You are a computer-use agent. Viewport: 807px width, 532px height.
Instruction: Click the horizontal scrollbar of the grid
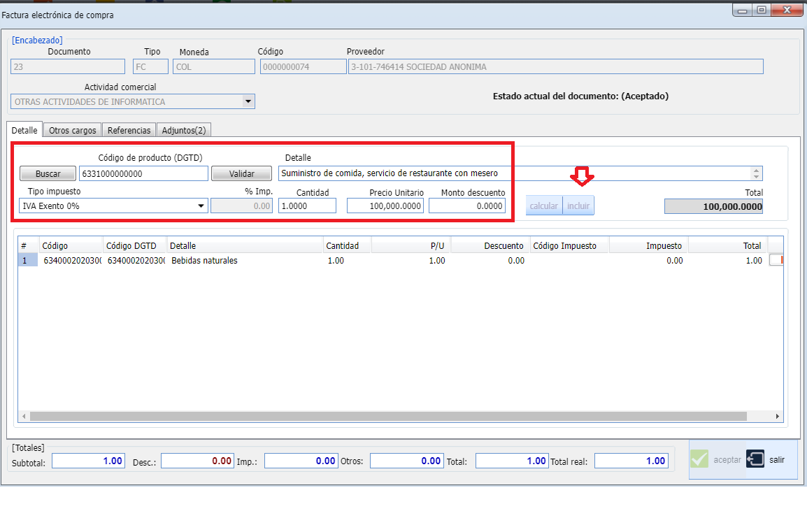(389, 416)
